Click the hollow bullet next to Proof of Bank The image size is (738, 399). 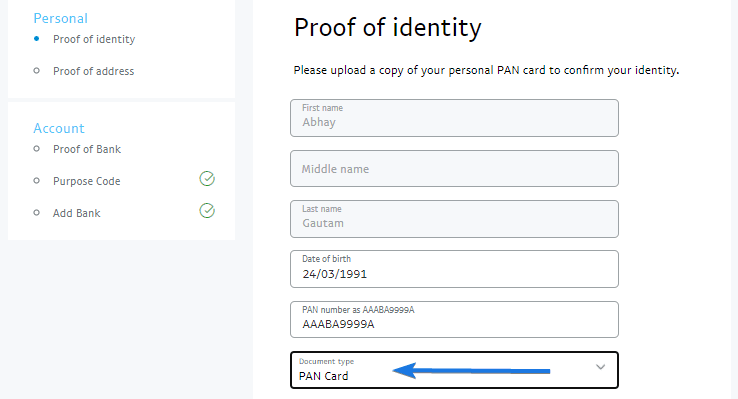[x=37, y=149]
